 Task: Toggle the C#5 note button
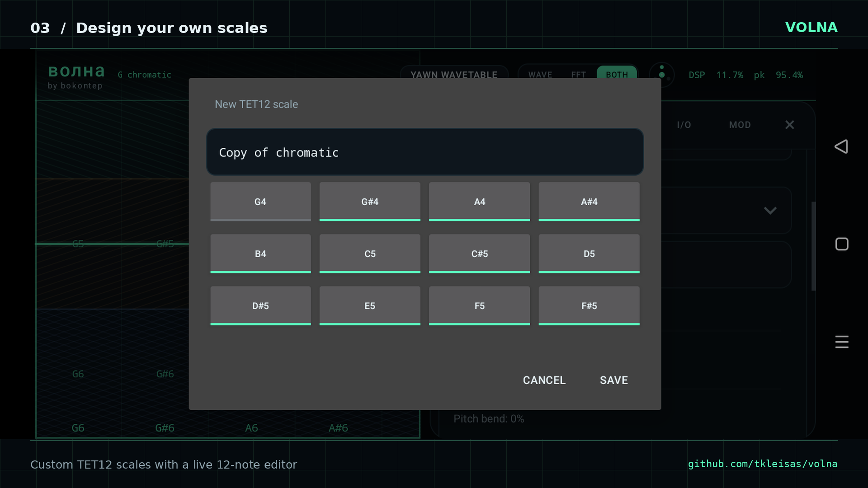click(479, 253)
